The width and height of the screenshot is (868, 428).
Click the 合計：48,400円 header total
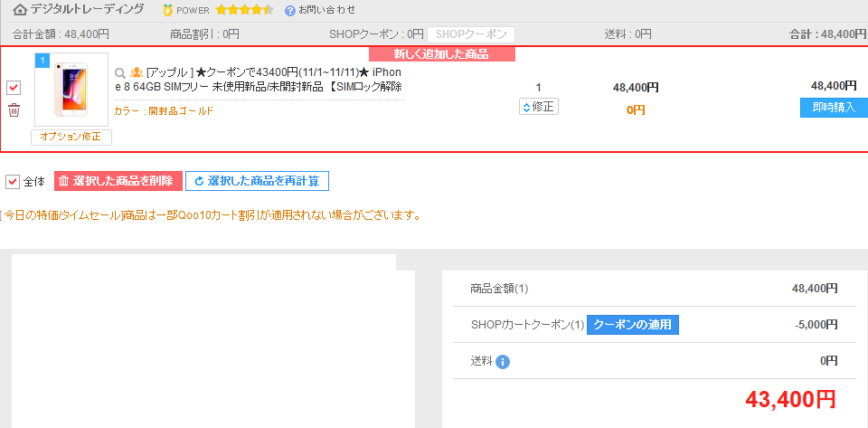point(828,34)
